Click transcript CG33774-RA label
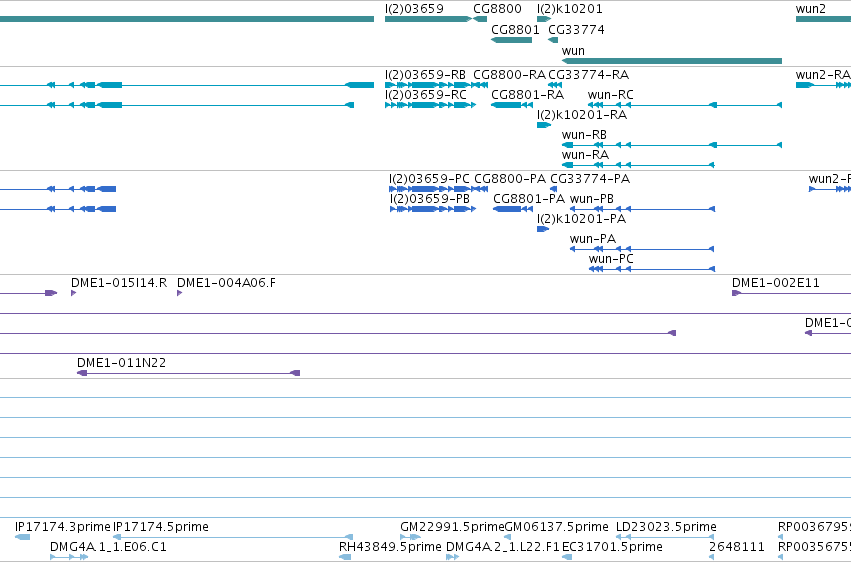This screenshot has height=562, width=851. click(588, 74)
